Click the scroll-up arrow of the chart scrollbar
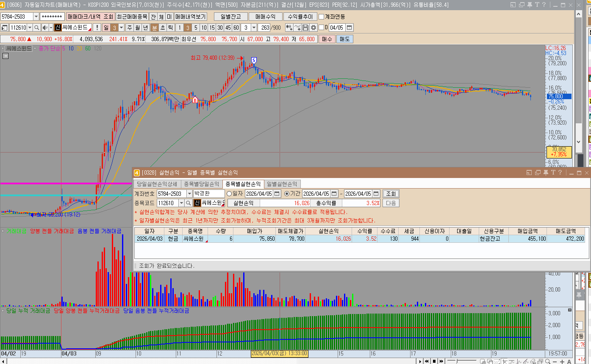 pos(579,14)
